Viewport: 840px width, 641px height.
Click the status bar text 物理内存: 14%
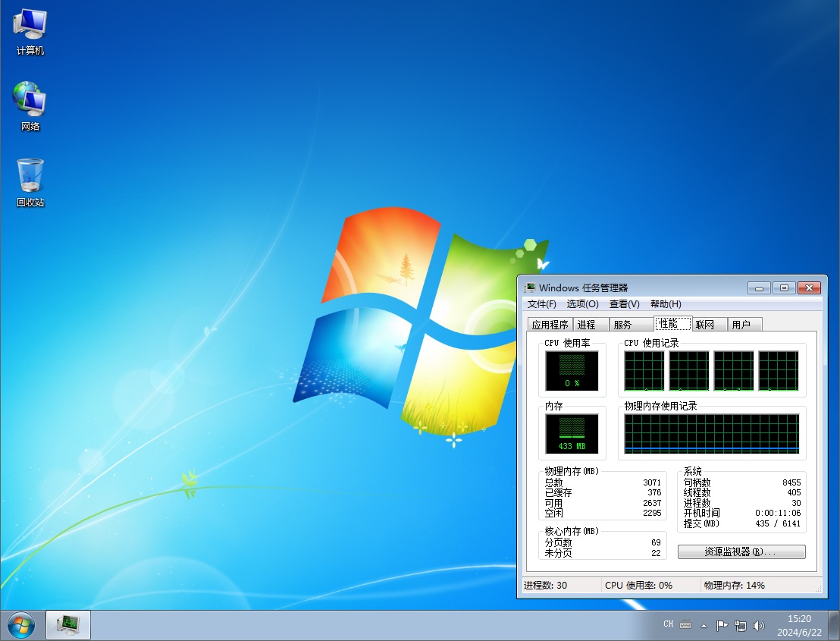pos(734,586)
